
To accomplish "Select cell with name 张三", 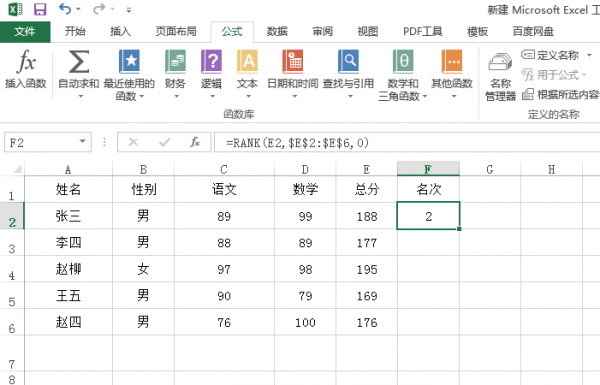I will (x=68, y=216).
